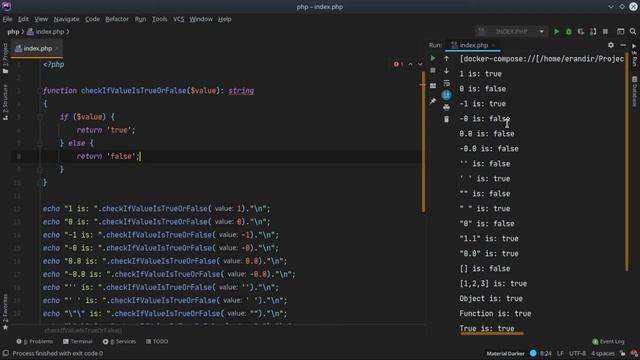The height and width of the screenshot is (360, 640).
Task: Open the run configuration dropdown
Action: tap(511, 31)
